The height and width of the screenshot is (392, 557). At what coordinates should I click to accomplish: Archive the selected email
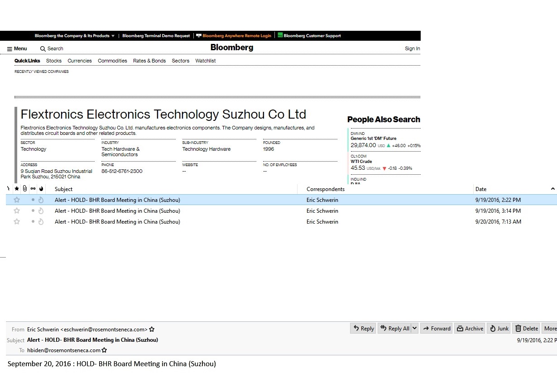pos(470,329)
